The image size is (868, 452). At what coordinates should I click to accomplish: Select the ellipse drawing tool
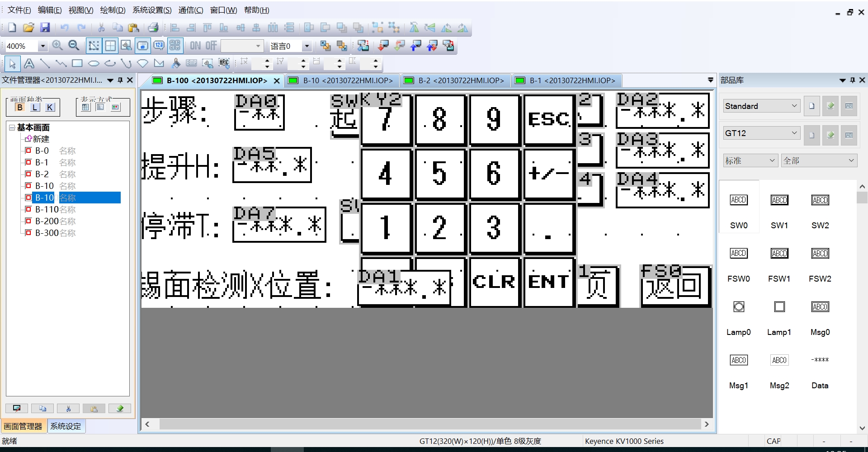(94, 64)
